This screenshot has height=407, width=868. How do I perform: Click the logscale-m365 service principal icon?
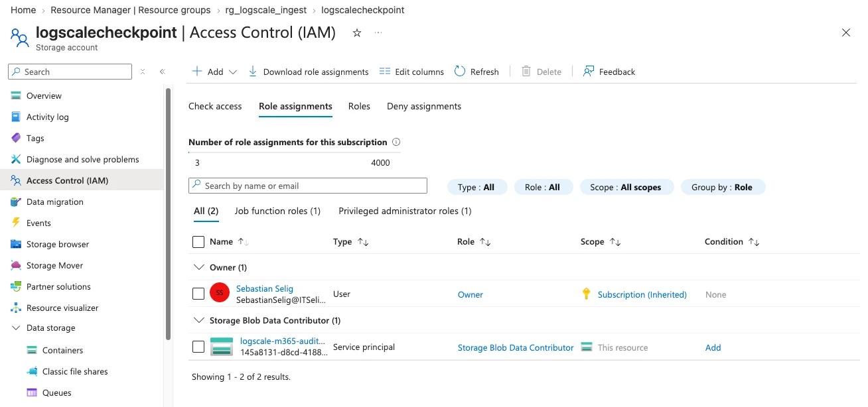click(x=222, y=346)
